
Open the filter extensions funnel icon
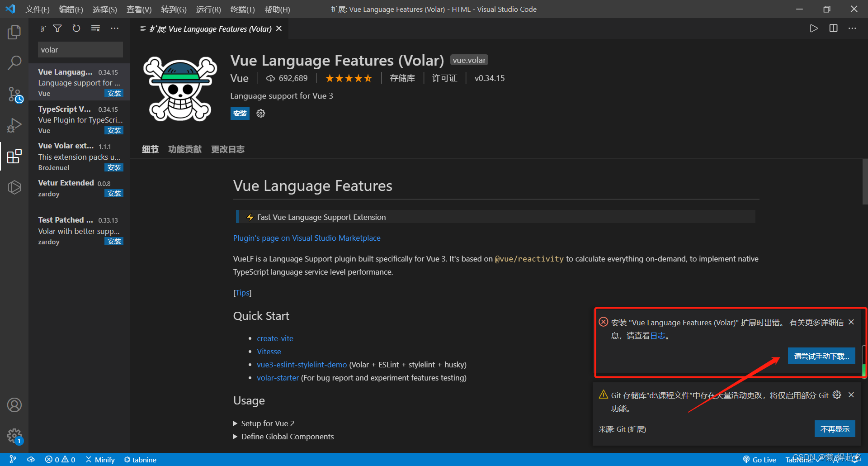click(57, 28)
